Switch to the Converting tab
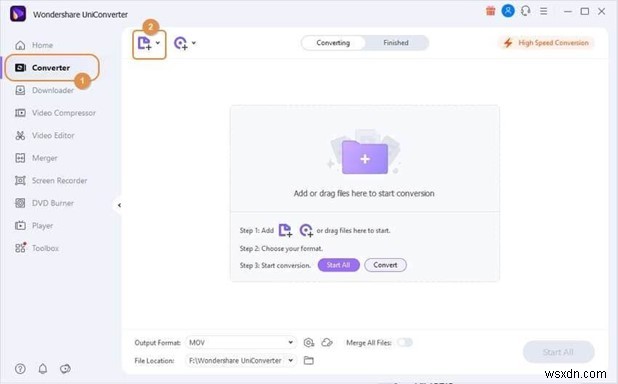 click(x=333, y=43)
